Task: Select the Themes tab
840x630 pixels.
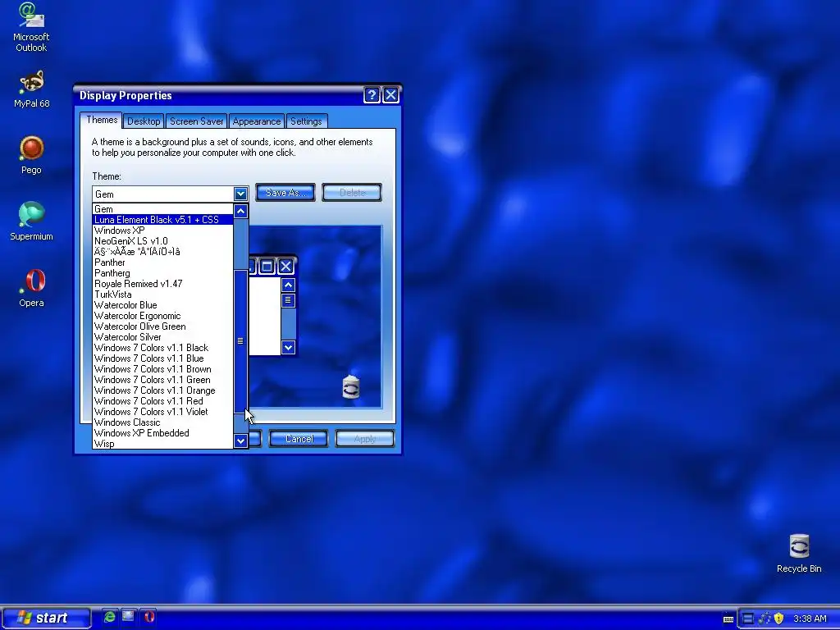Action: (x=102, y=120)
